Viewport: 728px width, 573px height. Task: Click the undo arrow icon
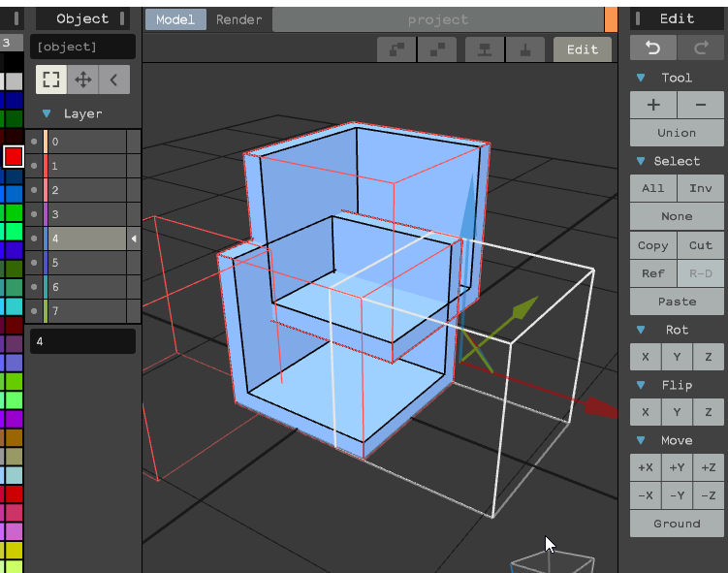click(x=652, y=48)
